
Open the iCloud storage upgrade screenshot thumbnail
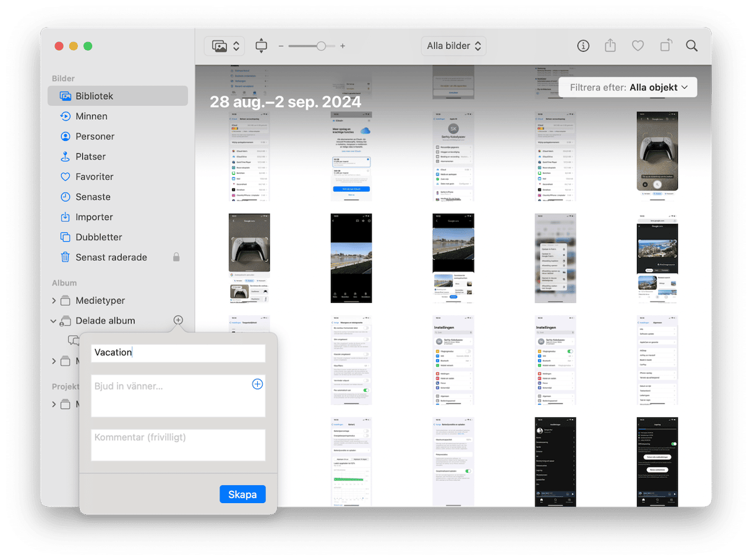coord(351,156)
